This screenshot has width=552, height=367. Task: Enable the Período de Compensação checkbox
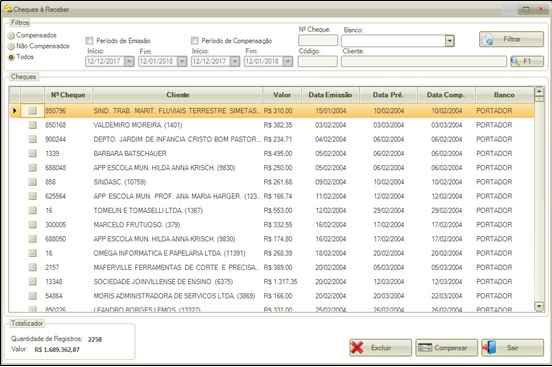pos(195,41)
